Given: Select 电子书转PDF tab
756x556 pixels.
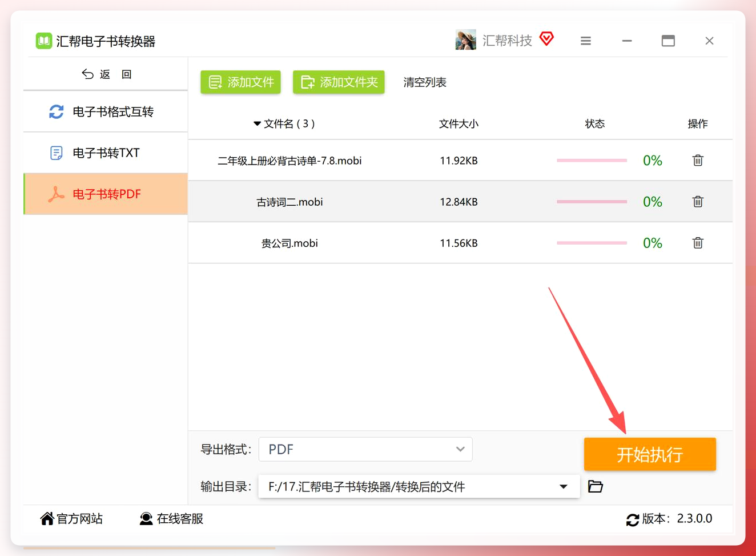Looking at the screenshot, I should (106, 194).
